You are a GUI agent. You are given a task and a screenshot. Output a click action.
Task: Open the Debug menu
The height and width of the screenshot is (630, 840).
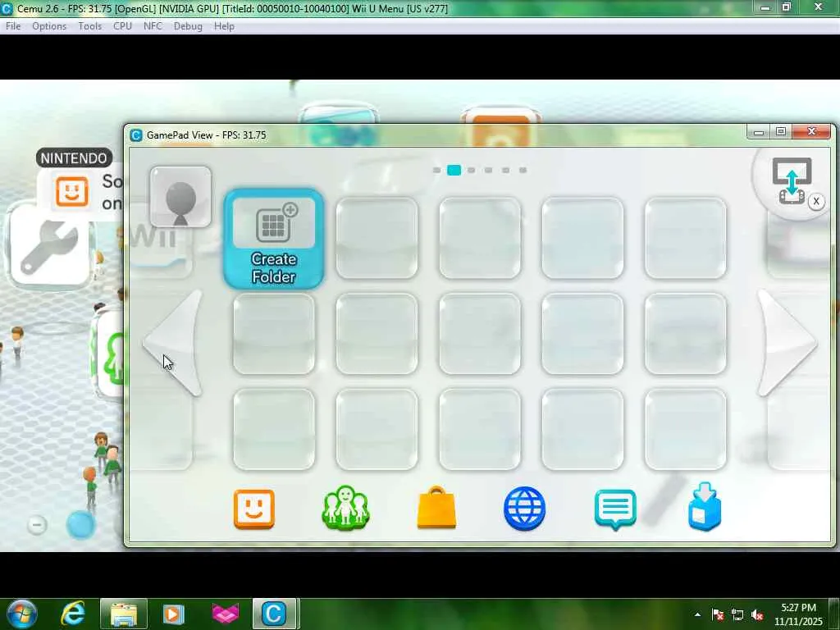coord(188,26)
